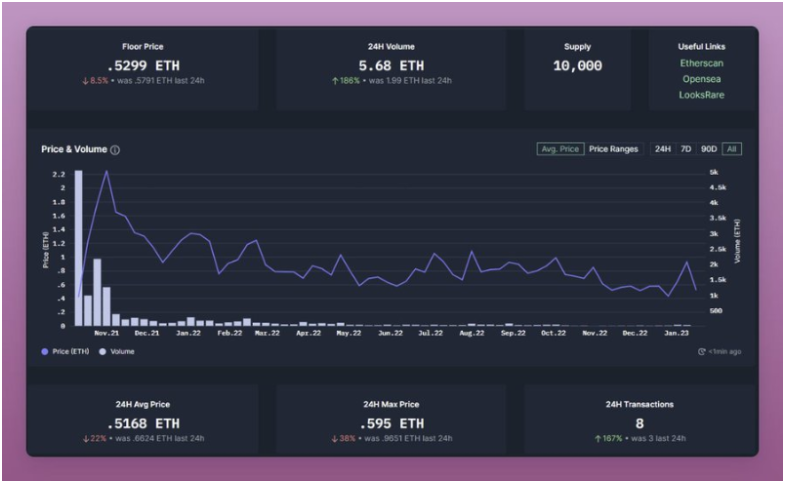Click the Floor Price value .5299 ETH
This screenshot has width=788, height=483.
tap(143, 66)
